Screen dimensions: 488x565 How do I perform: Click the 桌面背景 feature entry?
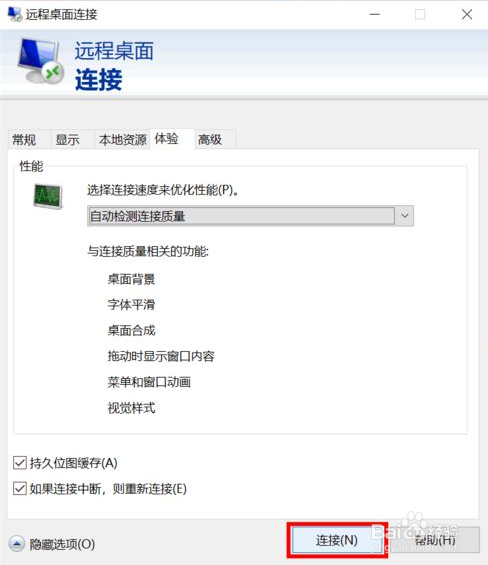point(132,279)
